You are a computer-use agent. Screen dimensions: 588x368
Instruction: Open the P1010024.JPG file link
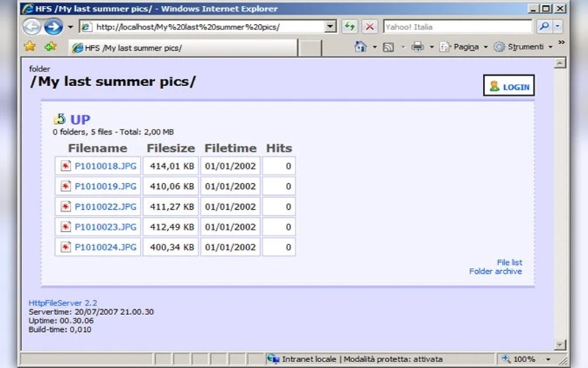(105, 247)
